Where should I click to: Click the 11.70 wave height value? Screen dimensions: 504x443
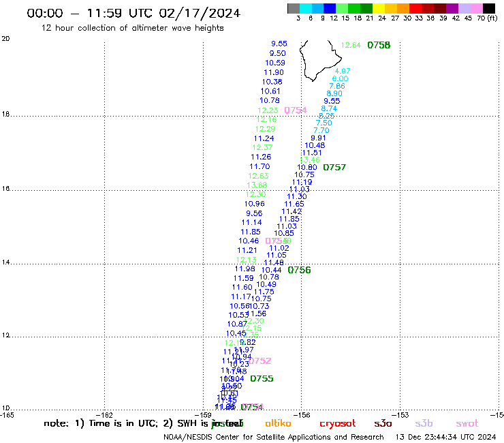pos(259,166)
